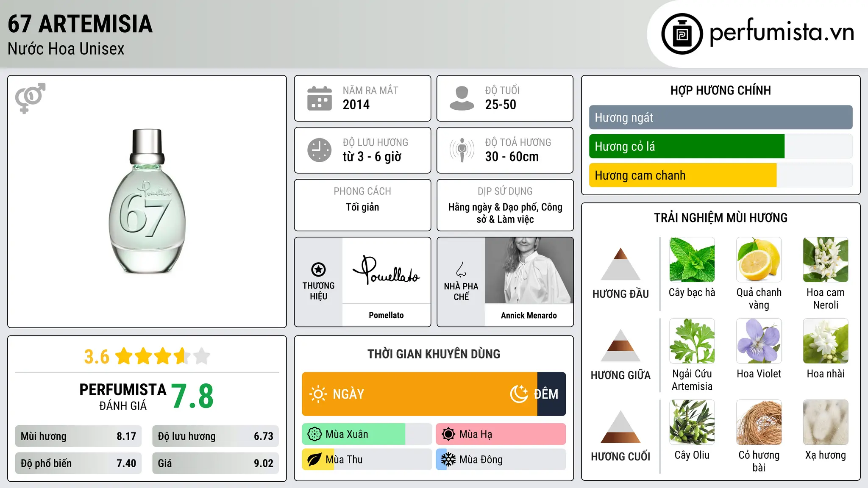This screenshot has height=488, width=868.
Task: Open the Pomellato brand name link
Action: [x=386, y=315]
